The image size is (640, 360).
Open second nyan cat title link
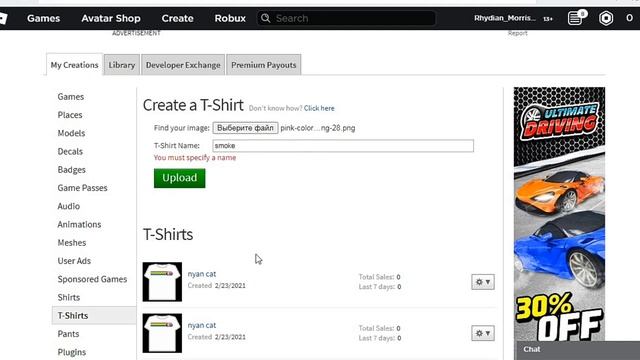202,325
